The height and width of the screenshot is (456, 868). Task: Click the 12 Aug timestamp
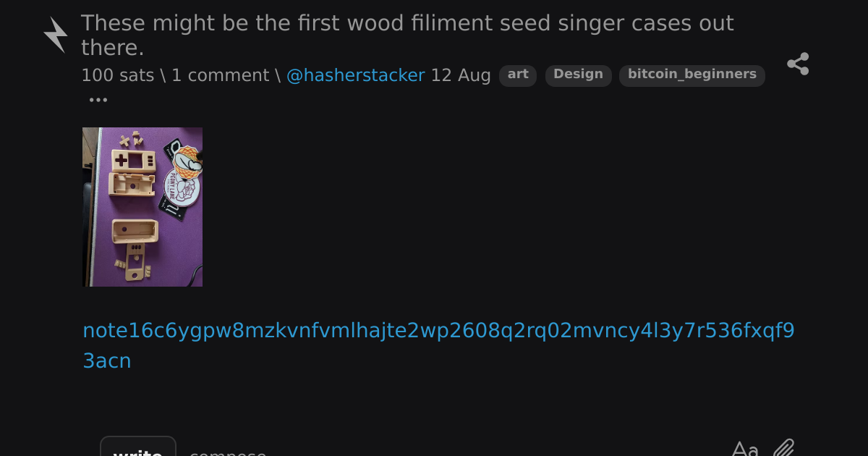[461, 75]
